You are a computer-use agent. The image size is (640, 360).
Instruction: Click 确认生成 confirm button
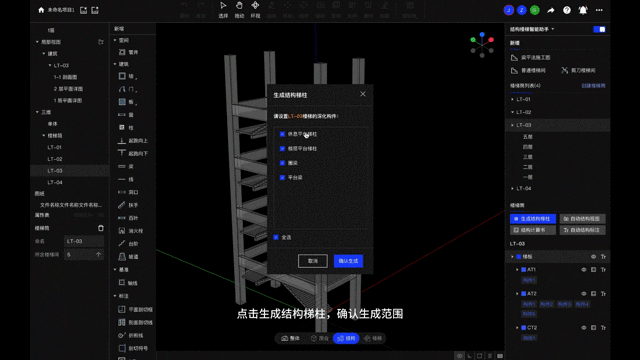(348, 261)
